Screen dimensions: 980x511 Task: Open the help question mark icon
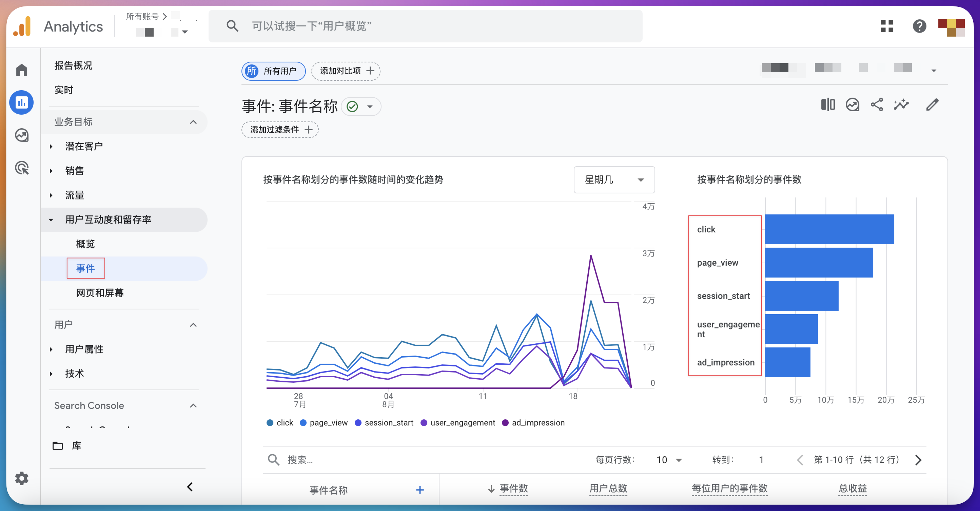919,26
